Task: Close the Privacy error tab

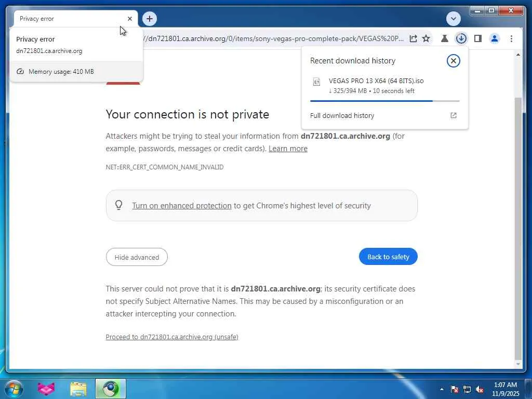Action: pos(129,19)
